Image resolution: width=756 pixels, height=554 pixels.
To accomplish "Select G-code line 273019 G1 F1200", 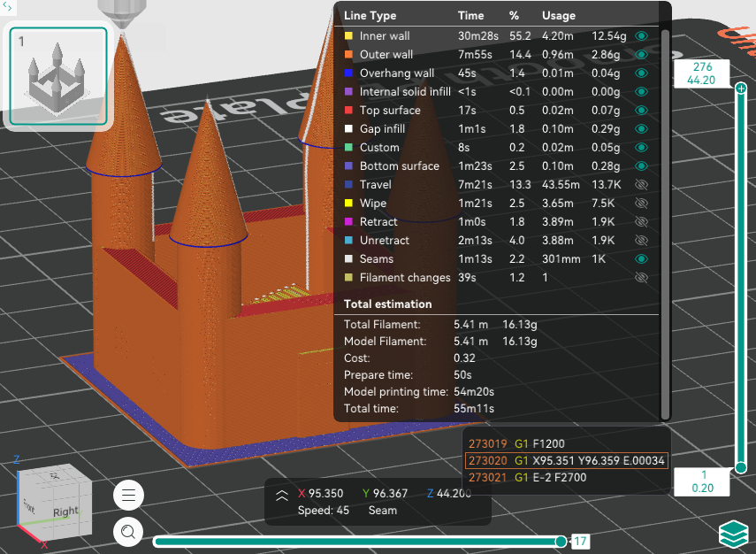I will pyautogui.click(x=516, y=443).
